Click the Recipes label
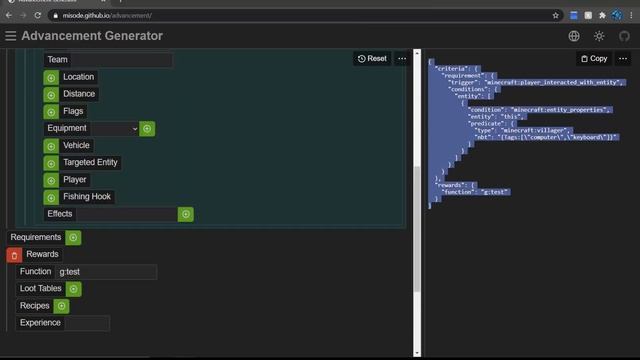The height and width of the screenshot is (360, 640). click(x=34, y=306)
